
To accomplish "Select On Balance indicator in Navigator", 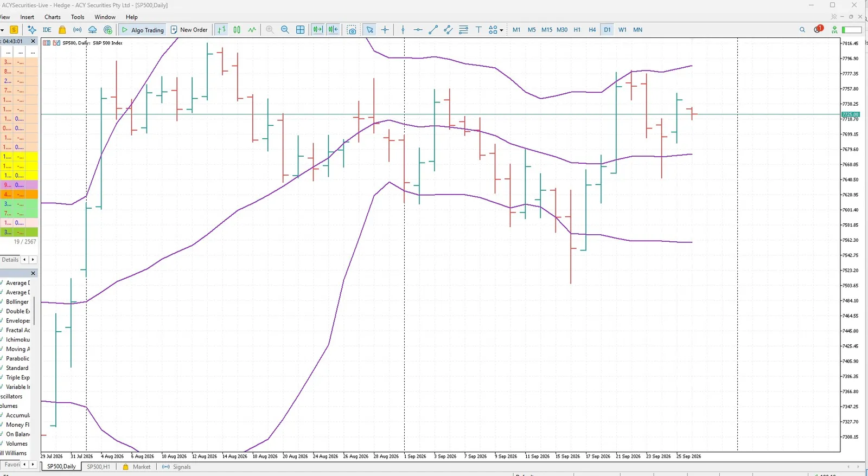I will point(18,434).
